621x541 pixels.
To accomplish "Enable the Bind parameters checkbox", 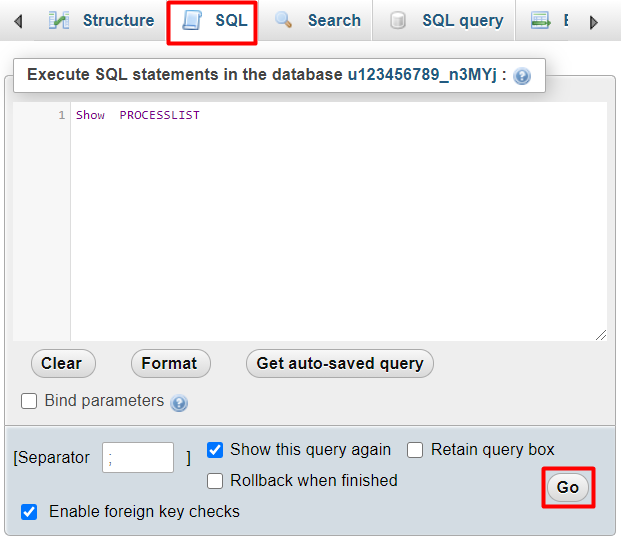I will [x=29, y=401].
